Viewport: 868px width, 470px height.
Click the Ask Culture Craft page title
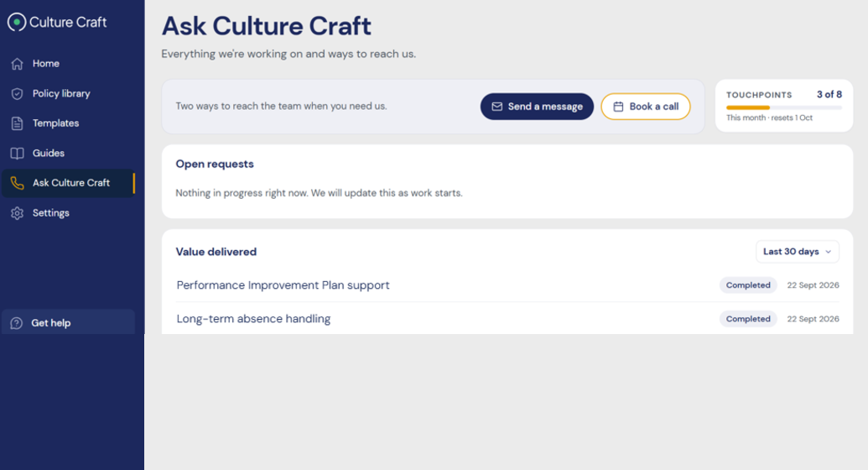click(266, 26)
